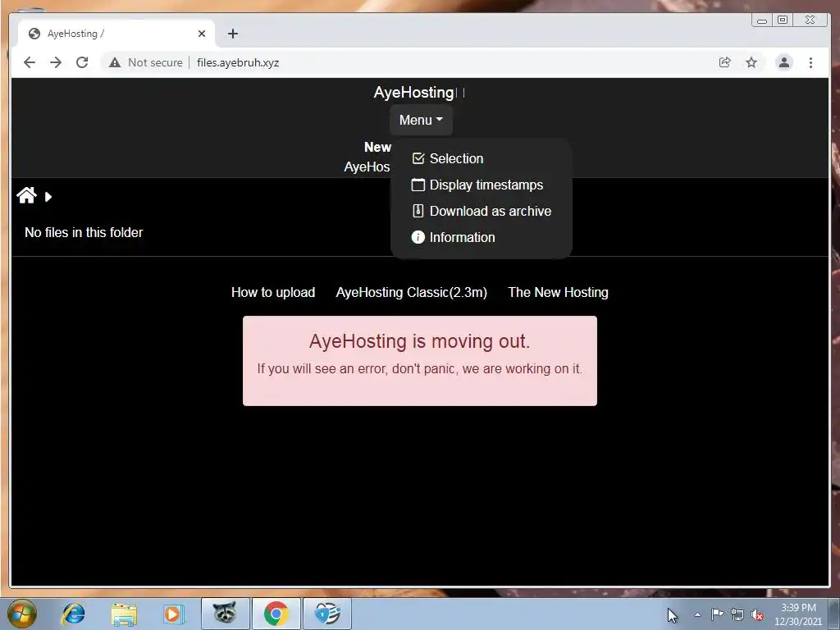Screen dimensions: 840x630
Task: Open Windows Explorer folder in taskbar
Action: (124, 614)
